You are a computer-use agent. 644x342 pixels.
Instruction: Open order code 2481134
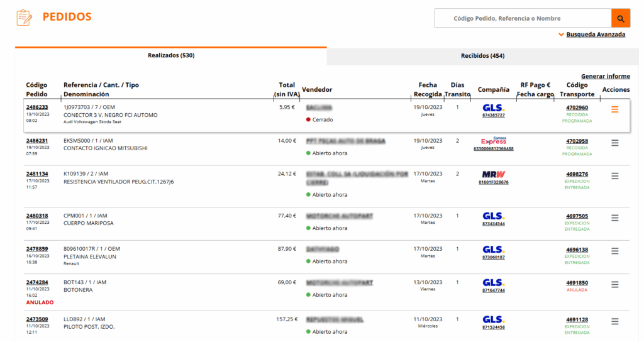[x=37, y=174]
